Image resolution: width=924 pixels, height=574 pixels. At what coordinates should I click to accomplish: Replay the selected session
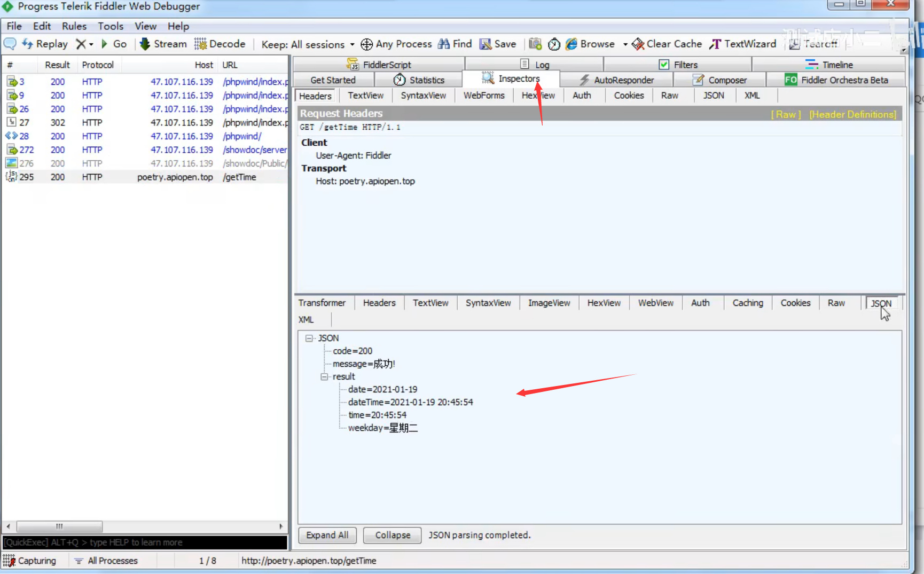(x=45, y=44)
